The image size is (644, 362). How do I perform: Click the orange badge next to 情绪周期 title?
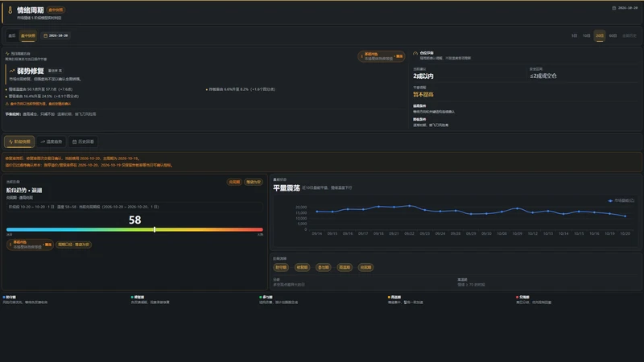[56, 10]
